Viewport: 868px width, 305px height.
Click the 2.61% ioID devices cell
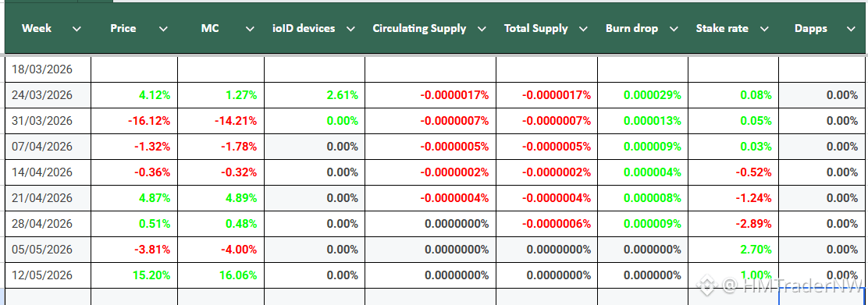[x=315, y=95]
